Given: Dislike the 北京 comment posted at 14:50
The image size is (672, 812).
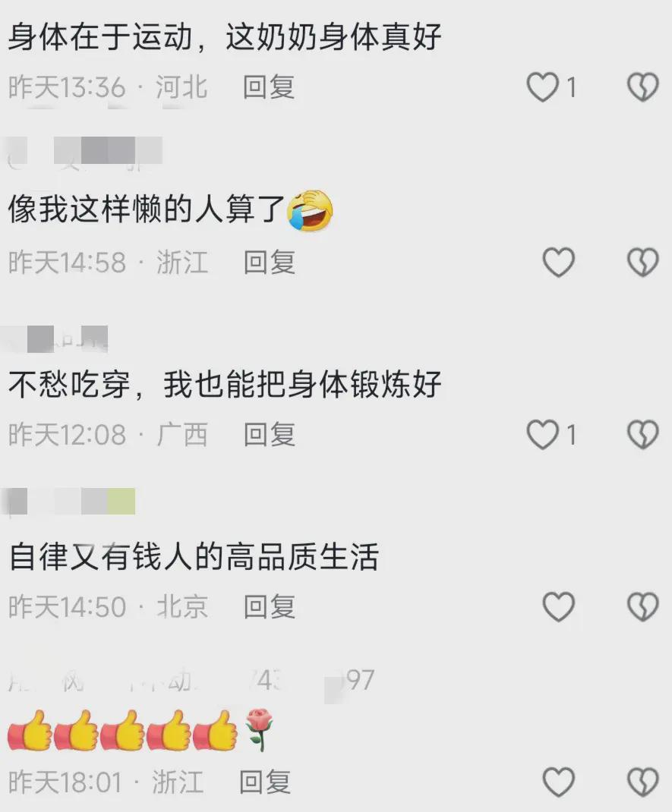Looking at the screenshot, I should [x=643, y=606].
